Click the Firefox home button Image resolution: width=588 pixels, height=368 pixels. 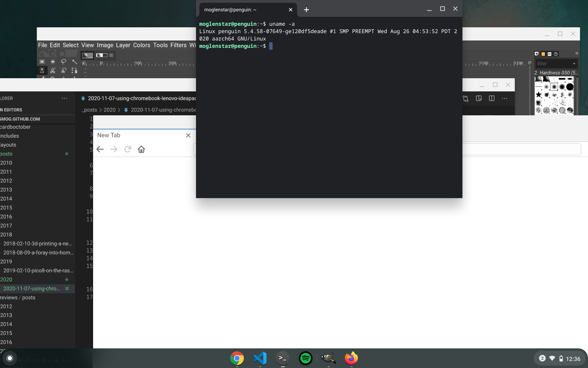pyautogui.click(x=141, y=149)
